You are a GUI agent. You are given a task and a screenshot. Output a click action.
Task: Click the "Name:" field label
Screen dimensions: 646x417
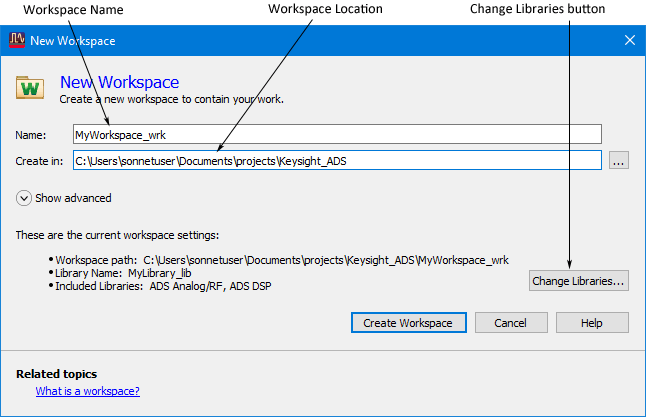[31, 135]
